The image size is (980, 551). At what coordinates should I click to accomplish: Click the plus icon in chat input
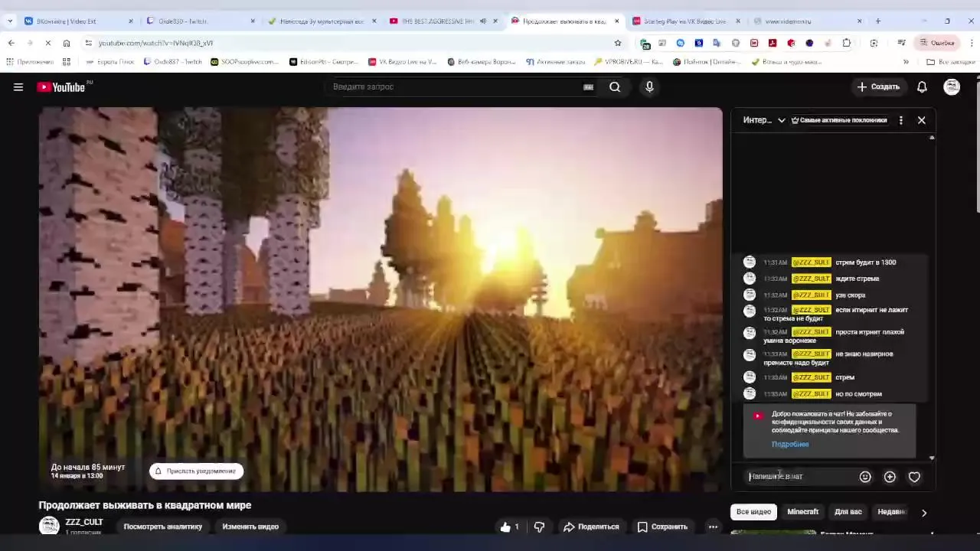890,477
